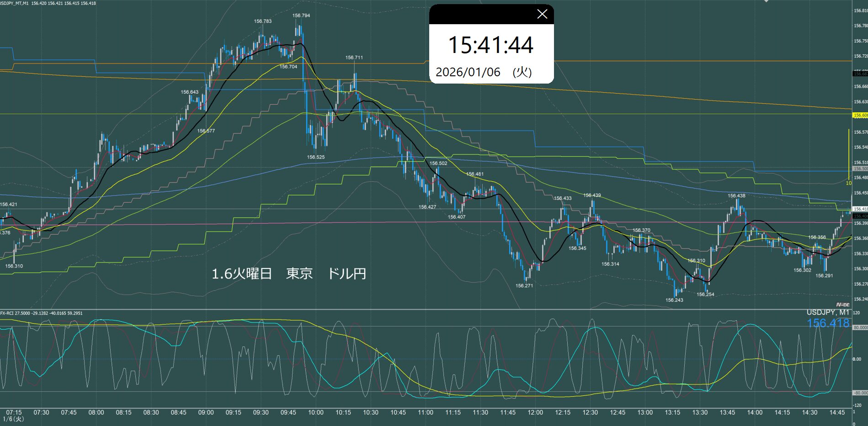Click the USDJPY, M1 symbol label
Image resolution: width=868 pixels, height=426 pixels.
(828, 313)
